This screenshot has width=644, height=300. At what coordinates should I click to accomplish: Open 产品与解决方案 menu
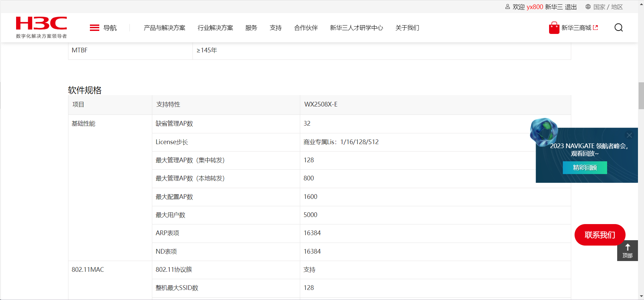(165, 28)
